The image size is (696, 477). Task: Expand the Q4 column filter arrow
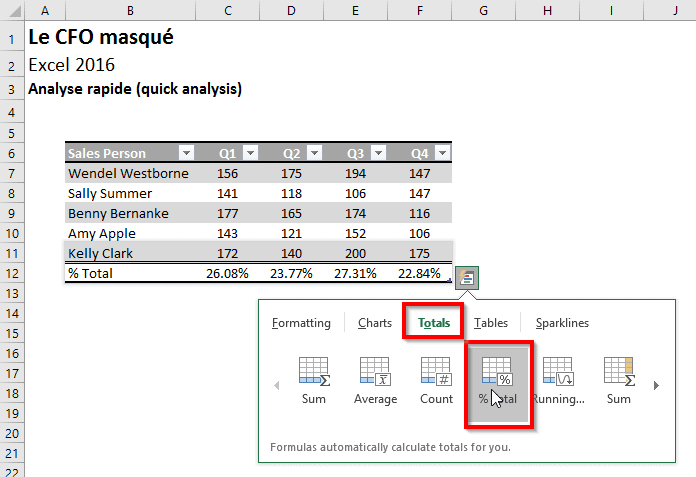pos(441,153)
